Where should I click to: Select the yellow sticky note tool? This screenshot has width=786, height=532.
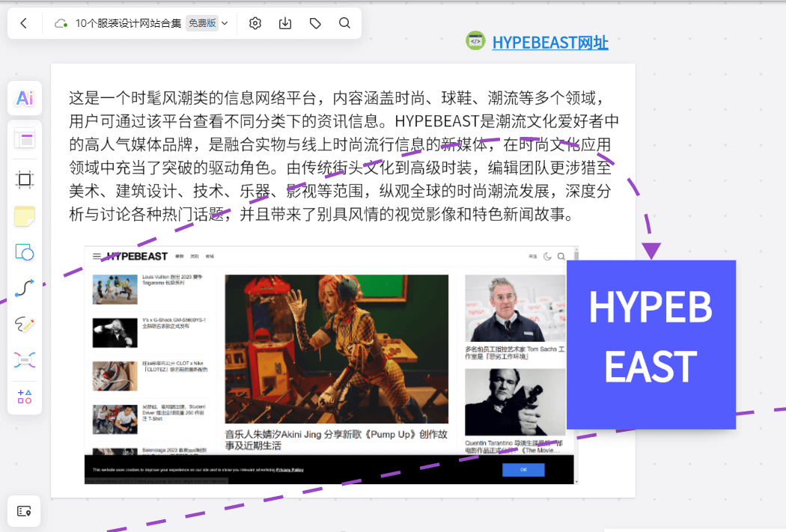pos(25,216)
